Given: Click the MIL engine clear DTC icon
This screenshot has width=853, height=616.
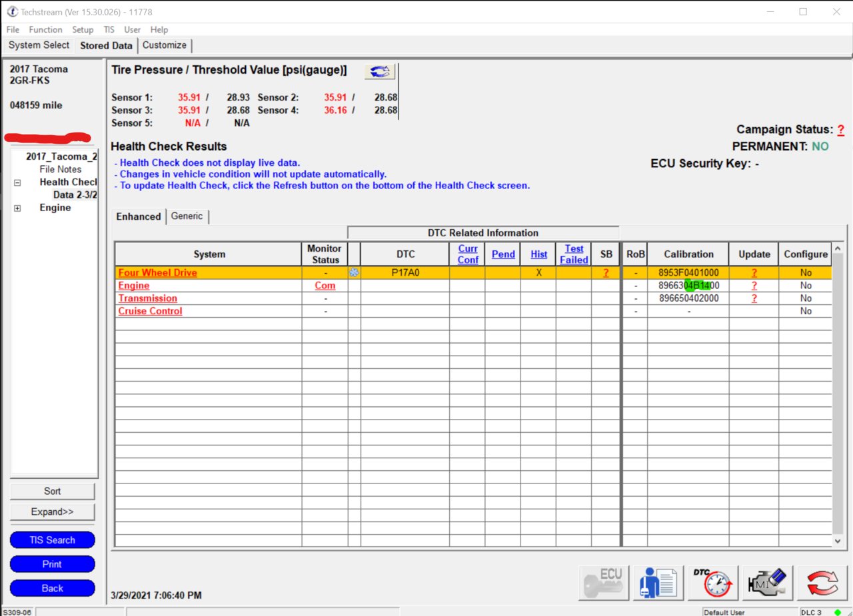Looking at the screenshot, I should [x=768, y=583].
